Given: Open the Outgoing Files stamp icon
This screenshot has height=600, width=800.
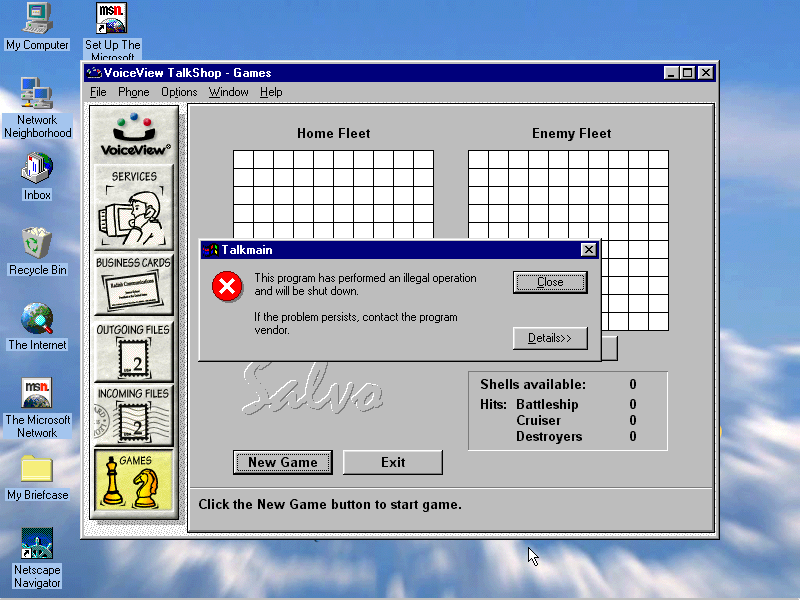Looking at the screenshot, I should (134, 352).
